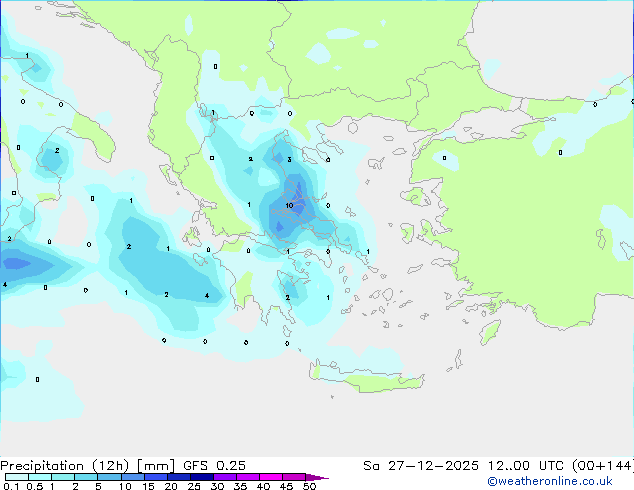Click the 0.1–0.5 mm legend swatch
Viewport: 634px width, 490px height.
[x=17, y=477]
